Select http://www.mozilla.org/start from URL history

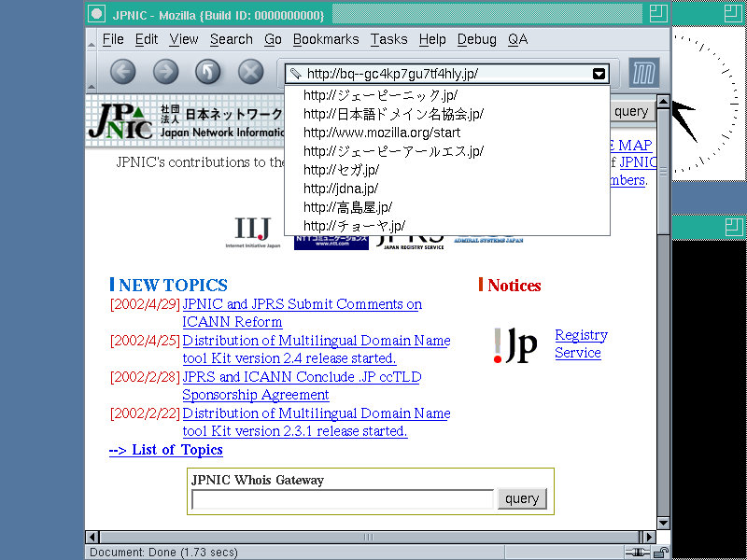(381, 133)
